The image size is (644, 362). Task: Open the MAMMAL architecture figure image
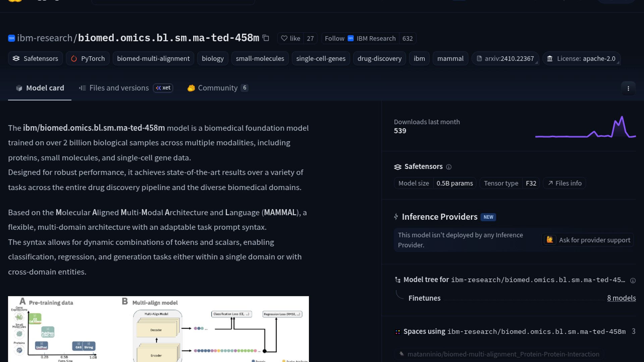[x=158, y=329]
